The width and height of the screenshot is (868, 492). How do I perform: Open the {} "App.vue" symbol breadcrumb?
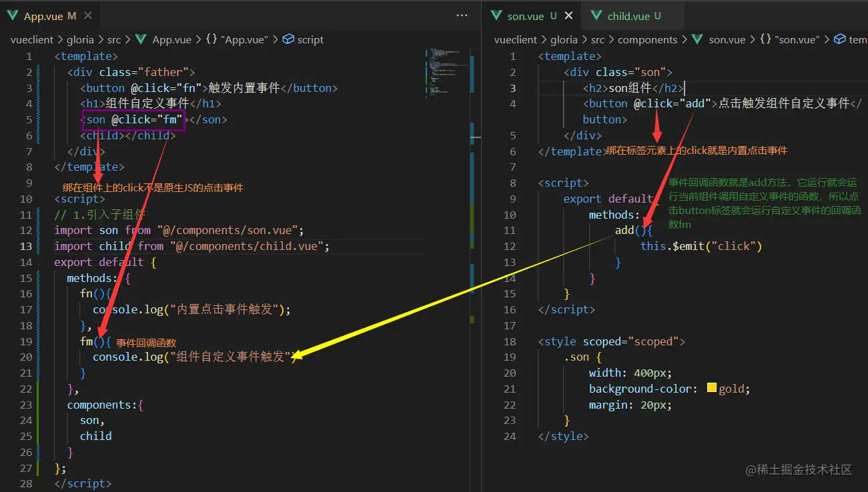click(x=237, y=40)
